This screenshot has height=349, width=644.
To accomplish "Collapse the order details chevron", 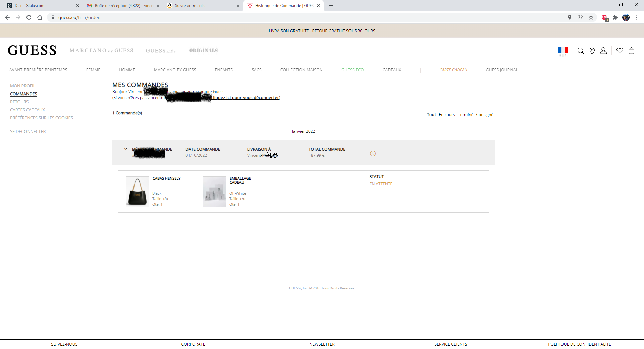I will tap(126, 149).
